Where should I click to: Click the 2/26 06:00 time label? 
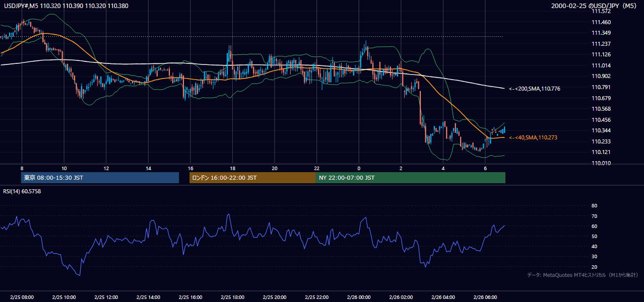point(485,297)
